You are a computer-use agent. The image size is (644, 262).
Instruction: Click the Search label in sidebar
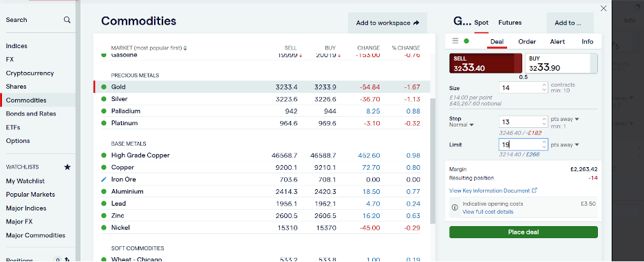click(x=17, y=20)
